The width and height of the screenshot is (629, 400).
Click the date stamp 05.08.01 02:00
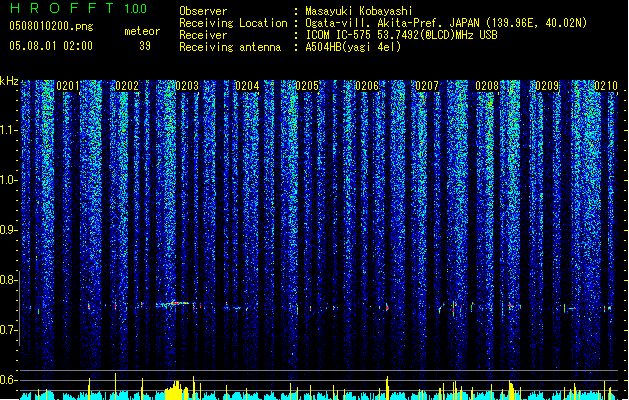(51, 46)
